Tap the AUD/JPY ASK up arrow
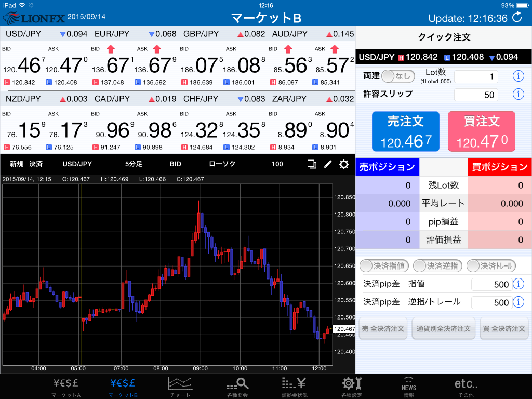 coord(335,49)
